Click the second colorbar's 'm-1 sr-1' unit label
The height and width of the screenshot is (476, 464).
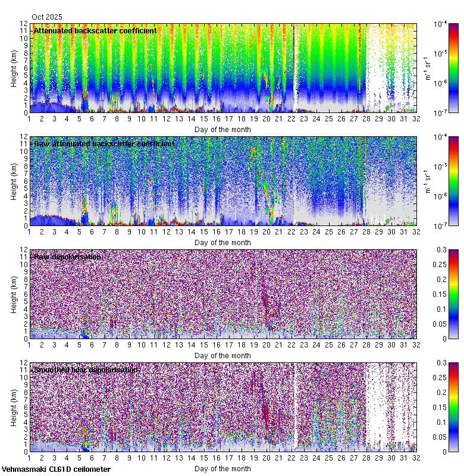(428, 181)
